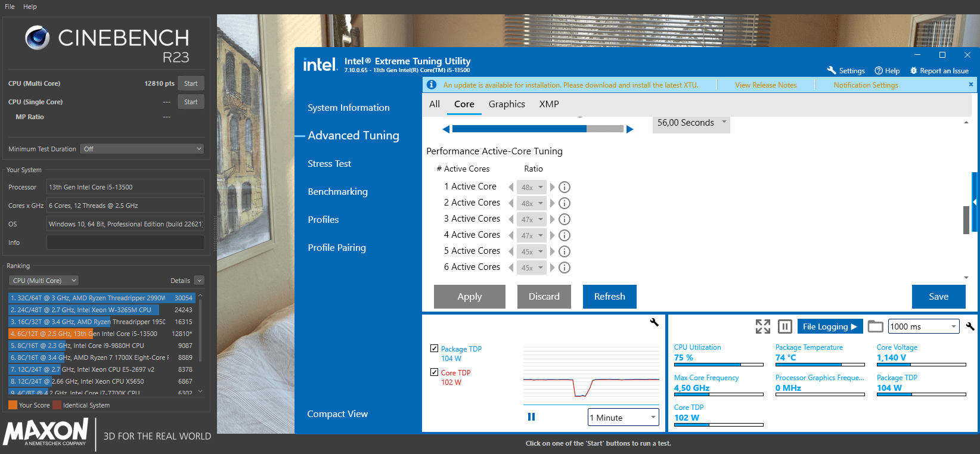Start the CPU Single Core test

coord(191,102)
